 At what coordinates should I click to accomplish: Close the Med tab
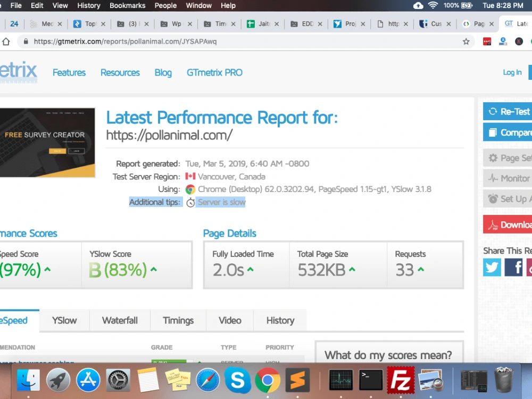click(60, 24)
